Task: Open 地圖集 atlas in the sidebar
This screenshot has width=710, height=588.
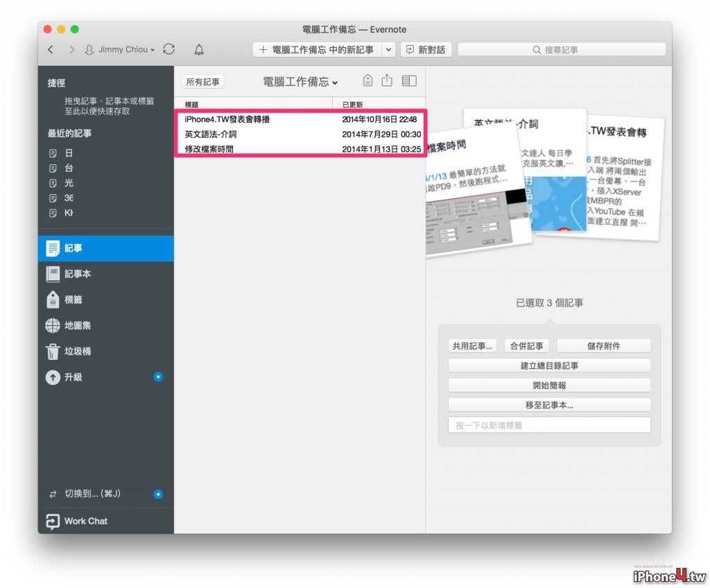Action: click(x=106, y=325)
